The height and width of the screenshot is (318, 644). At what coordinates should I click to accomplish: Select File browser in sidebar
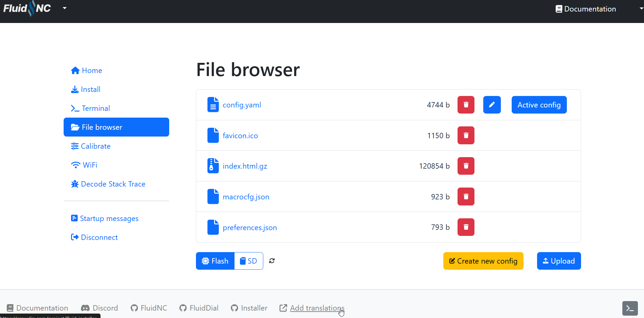[x=116, y=127]
